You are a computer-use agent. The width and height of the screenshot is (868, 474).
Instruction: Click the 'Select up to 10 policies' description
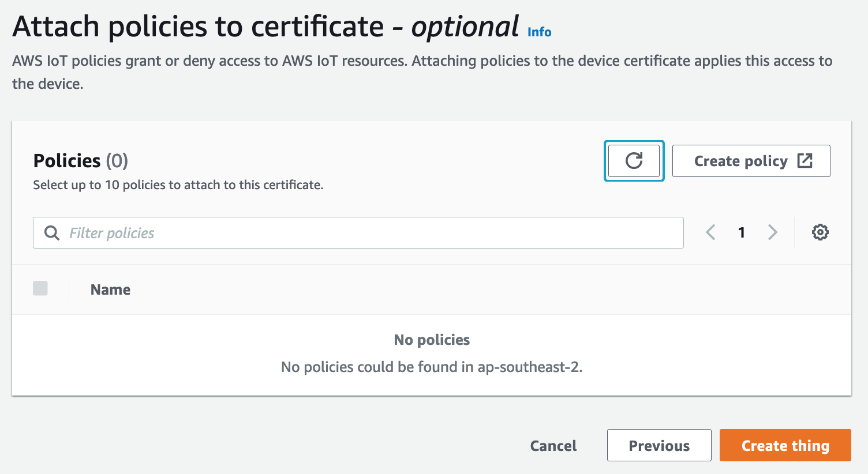(178, 185)
